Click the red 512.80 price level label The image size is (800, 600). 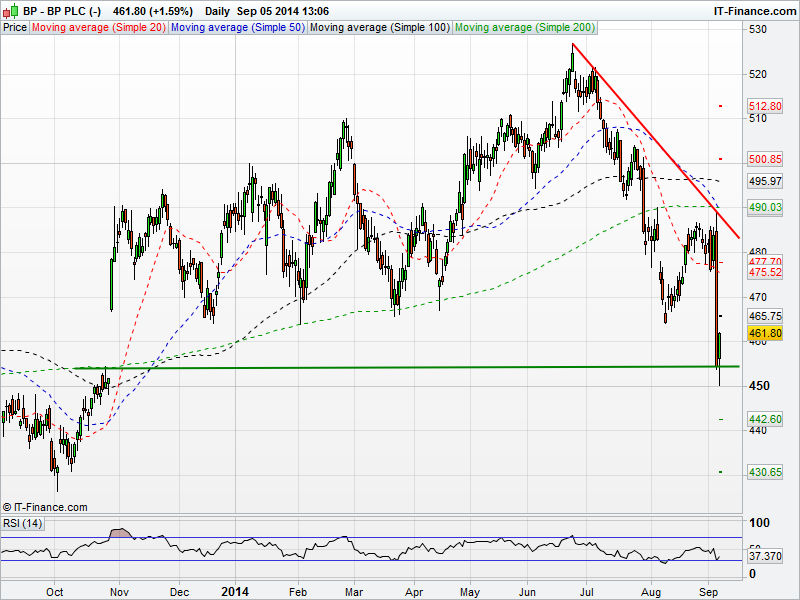tap(764, 105)
